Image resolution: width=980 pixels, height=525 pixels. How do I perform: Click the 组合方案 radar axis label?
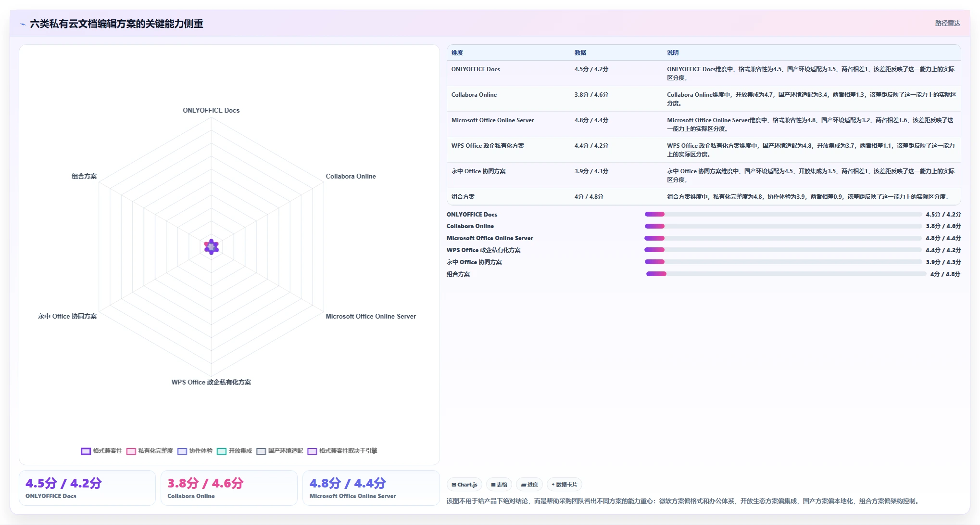(x=84, y=176)
